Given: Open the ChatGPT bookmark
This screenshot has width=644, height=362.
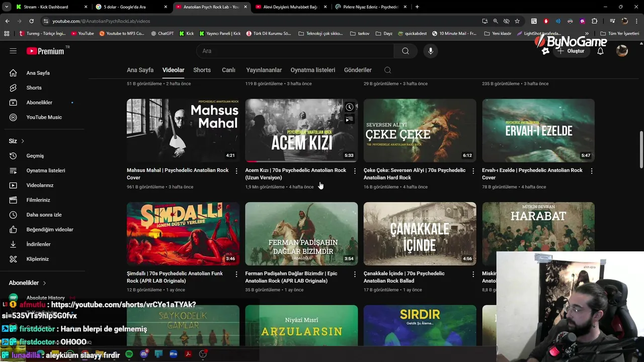Looking at the screenshot, I should (162, 34).
